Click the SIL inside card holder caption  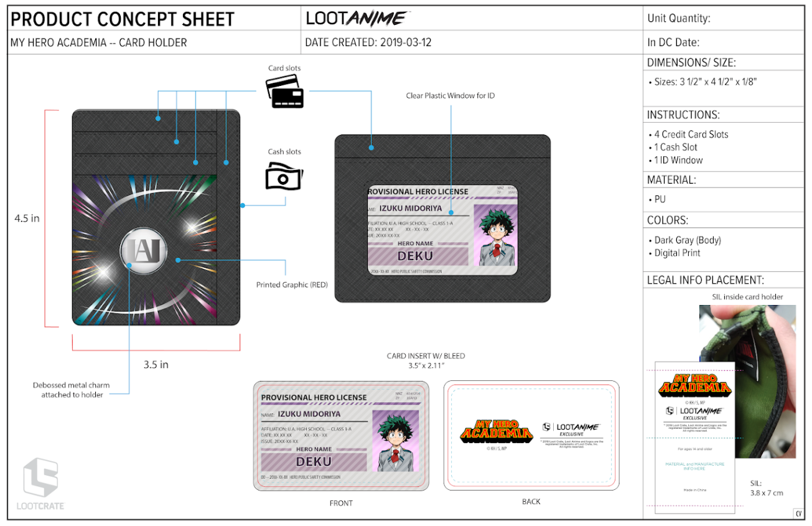point(748,297)
